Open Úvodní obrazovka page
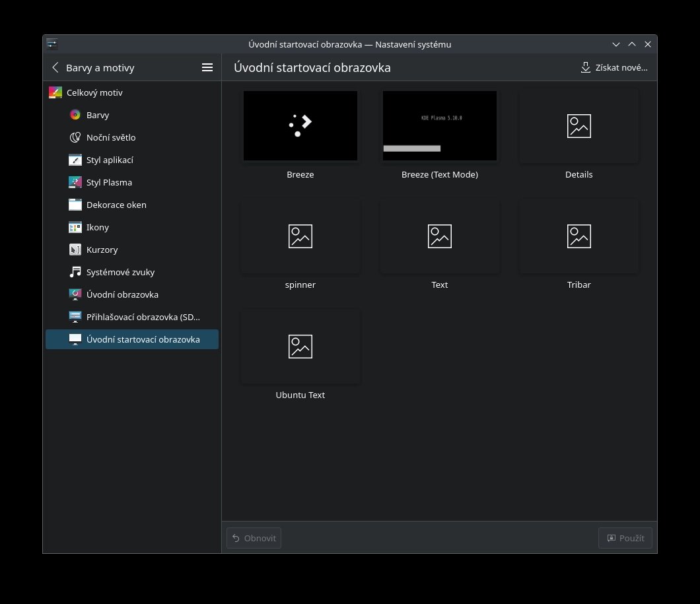This screenshot has width=700, height=604. click(x=122, y=294)
